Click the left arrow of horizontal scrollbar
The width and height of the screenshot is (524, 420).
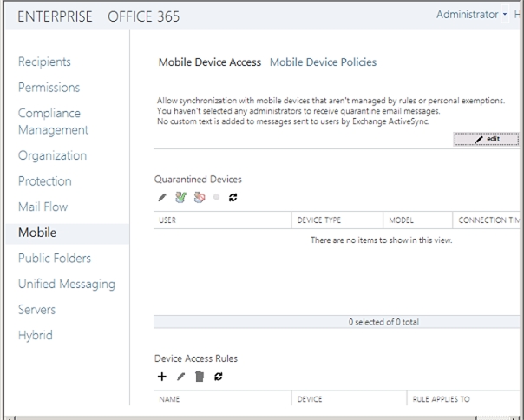[x=10, y=418]
